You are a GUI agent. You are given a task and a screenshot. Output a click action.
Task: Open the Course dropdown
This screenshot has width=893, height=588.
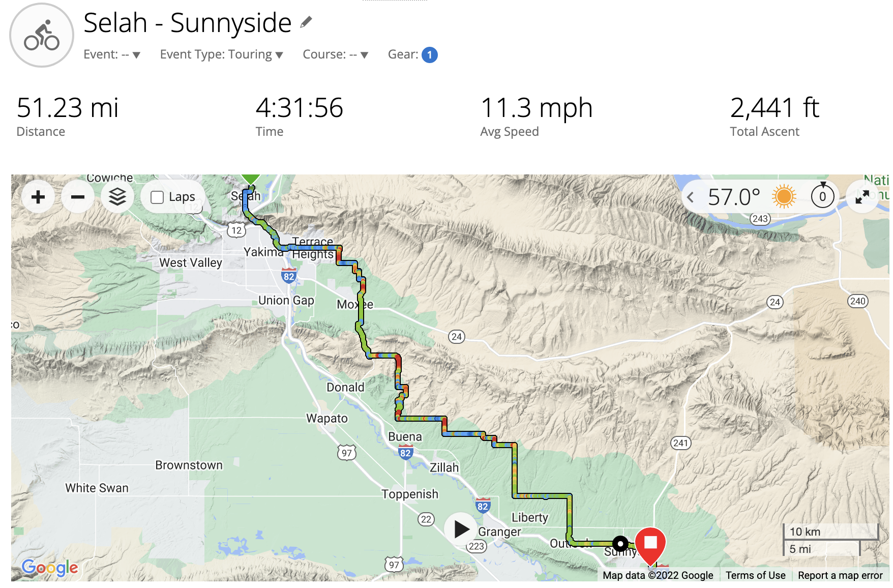[335, 54]
